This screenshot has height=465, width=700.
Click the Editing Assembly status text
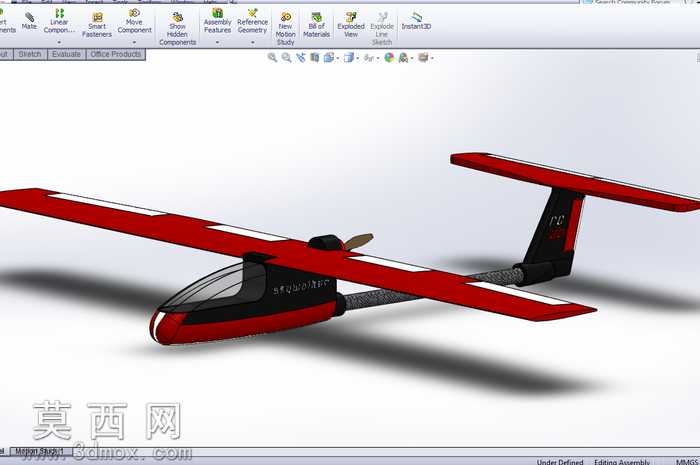pos(621,462)
